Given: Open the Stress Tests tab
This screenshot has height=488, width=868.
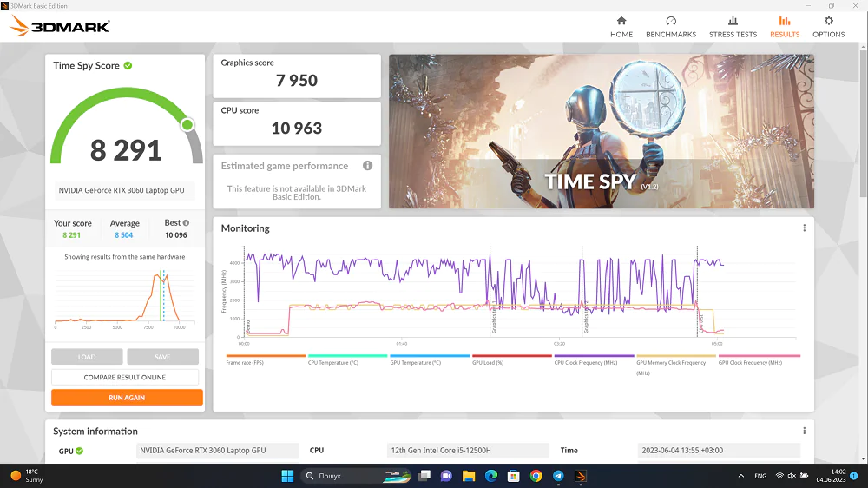Looking at the screenshot, I should (733, 27).
